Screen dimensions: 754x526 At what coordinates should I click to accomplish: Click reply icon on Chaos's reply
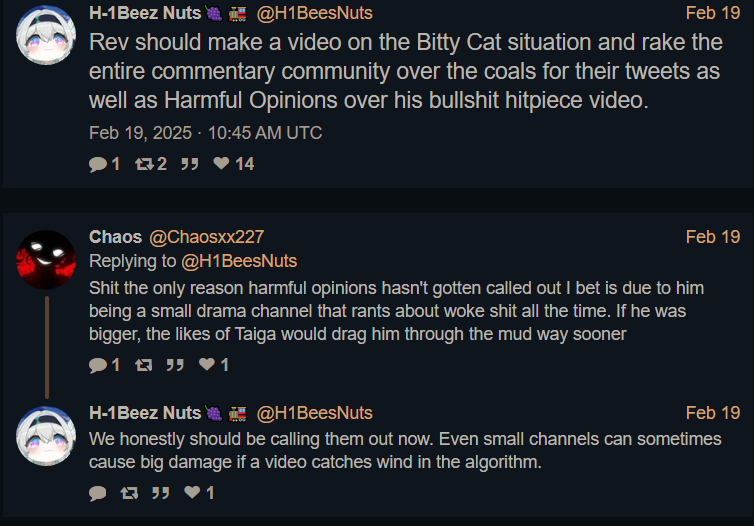click(x=98, y=365)
